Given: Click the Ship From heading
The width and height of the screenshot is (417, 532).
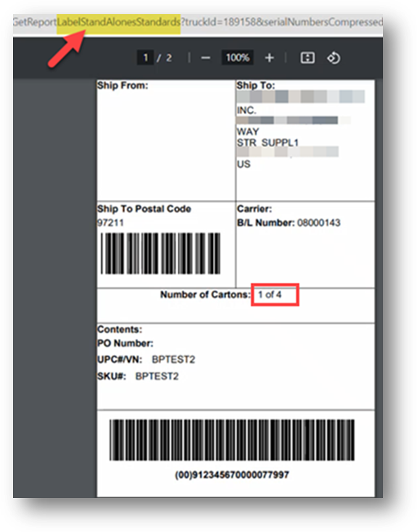Looking at the screenshot, I should coord(123,86).
